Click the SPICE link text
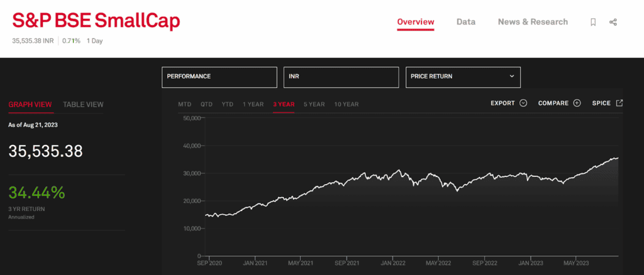 click(x=601, y=103)
